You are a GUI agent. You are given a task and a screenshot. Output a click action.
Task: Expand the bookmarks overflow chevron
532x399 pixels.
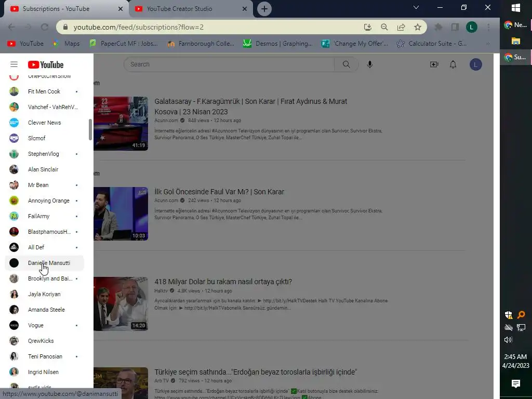click(488, 44)
